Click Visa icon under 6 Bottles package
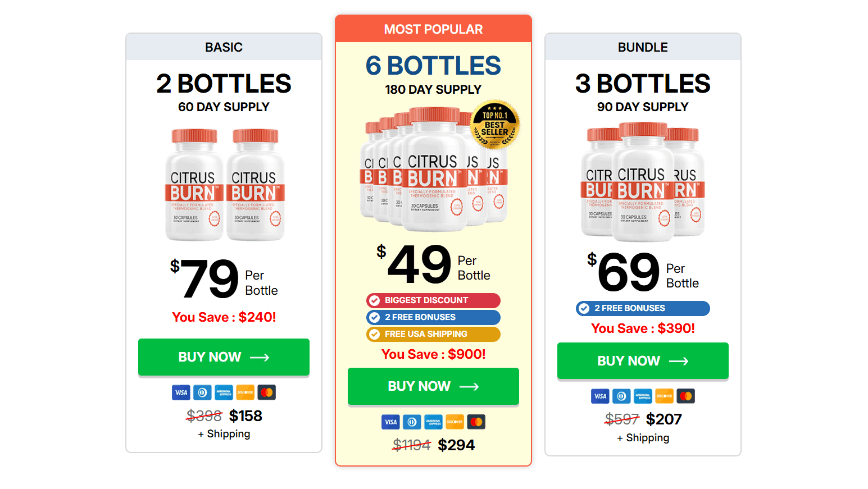The height and width of the screenshot is (489, 868). 390,422
